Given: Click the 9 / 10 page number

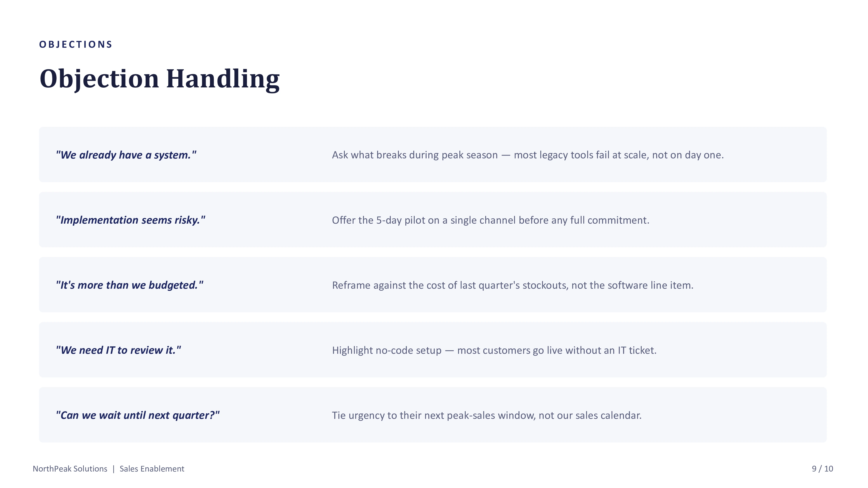Looking at the screenshot, I should click(x=822, y=468).
